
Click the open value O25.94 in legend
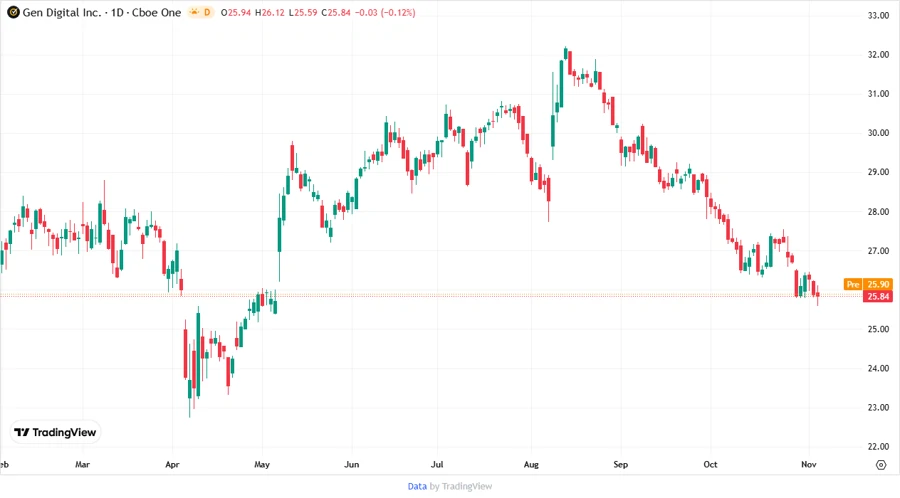click(240, 13)
